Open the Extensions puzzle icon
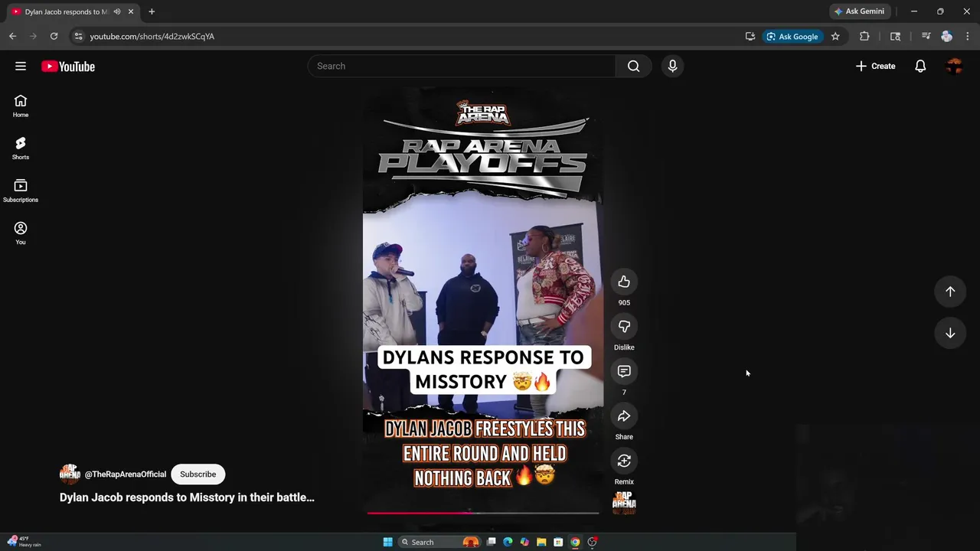Screen dimensions: 980x551 864,36
